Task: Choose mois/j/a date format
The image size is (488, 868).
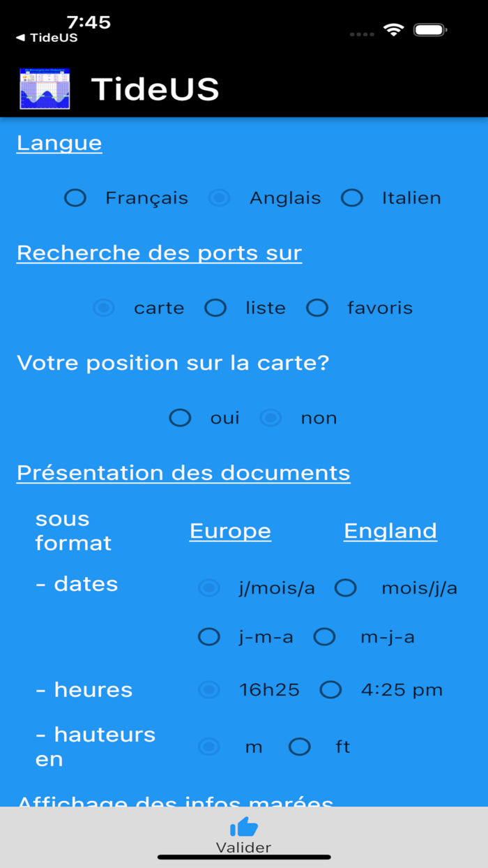Action: coord(346,588)
